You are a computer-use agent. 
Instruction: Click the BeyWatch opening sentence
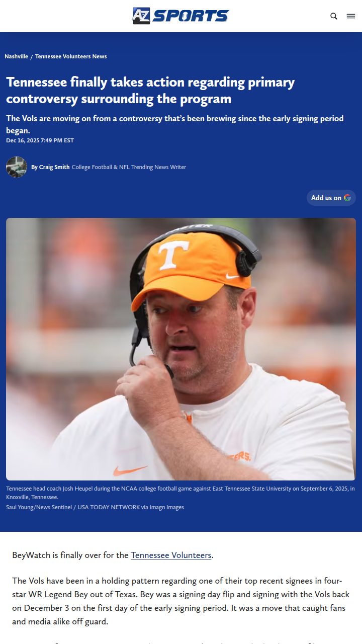pyautogui.click(x=113, y=555)
